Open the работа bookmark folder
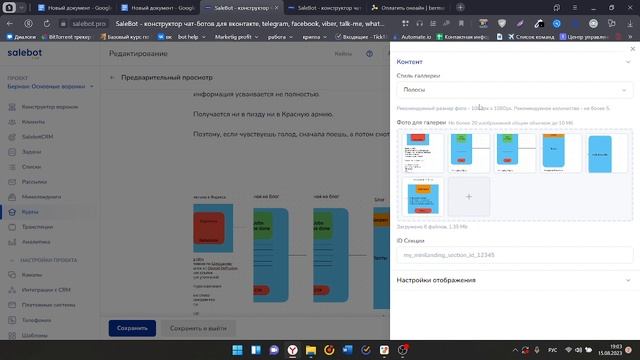The width and height of the screenshot is (640, 360). (280, 37)
